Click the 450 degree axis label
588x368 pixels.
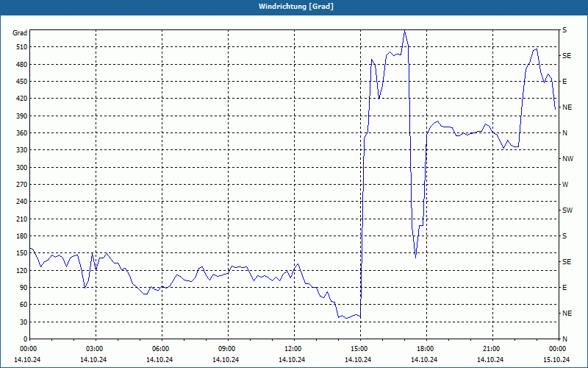[22, 82]
